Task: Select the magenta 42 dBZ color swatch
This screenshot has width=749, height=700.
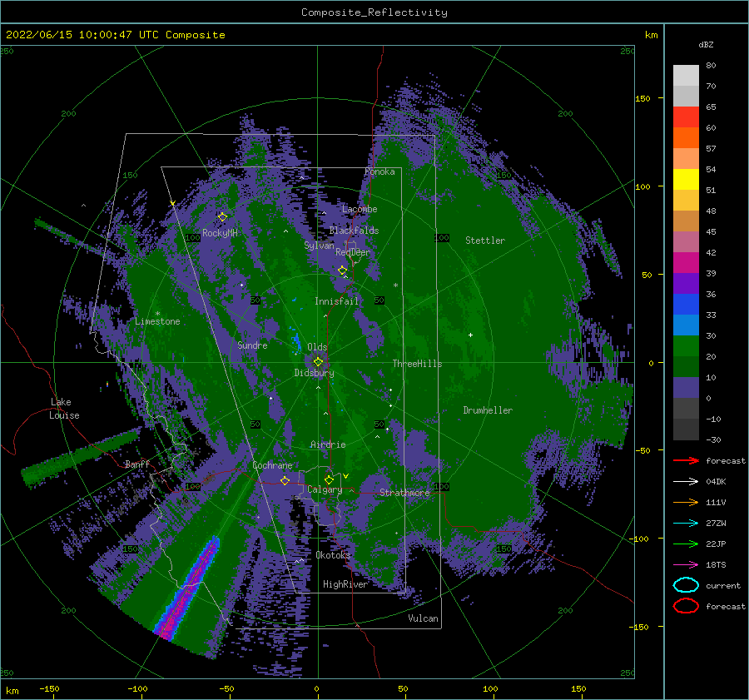Action: click(686, 262)
